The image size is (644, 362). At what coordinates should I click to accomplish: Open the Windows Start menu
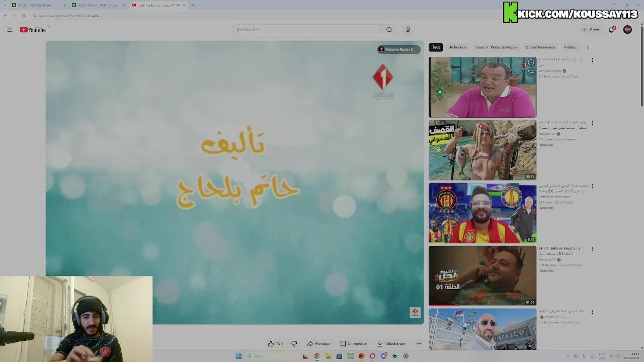pyautogui.click(x=238, y=356)
